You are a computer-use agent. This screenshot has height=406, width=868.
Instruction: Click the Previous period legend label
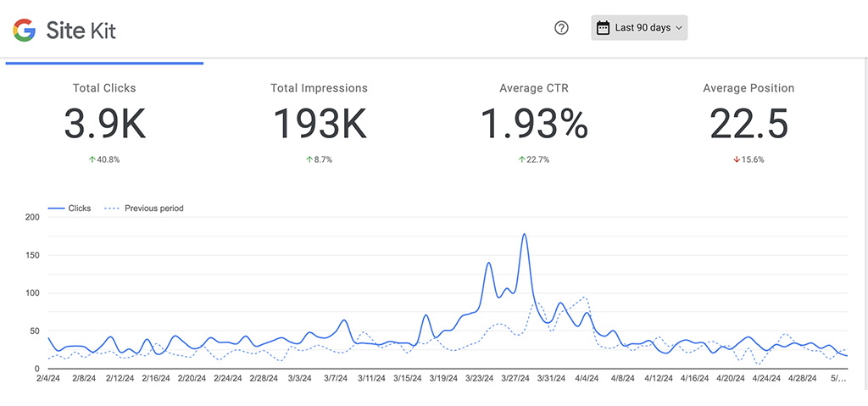pos(153,209)
